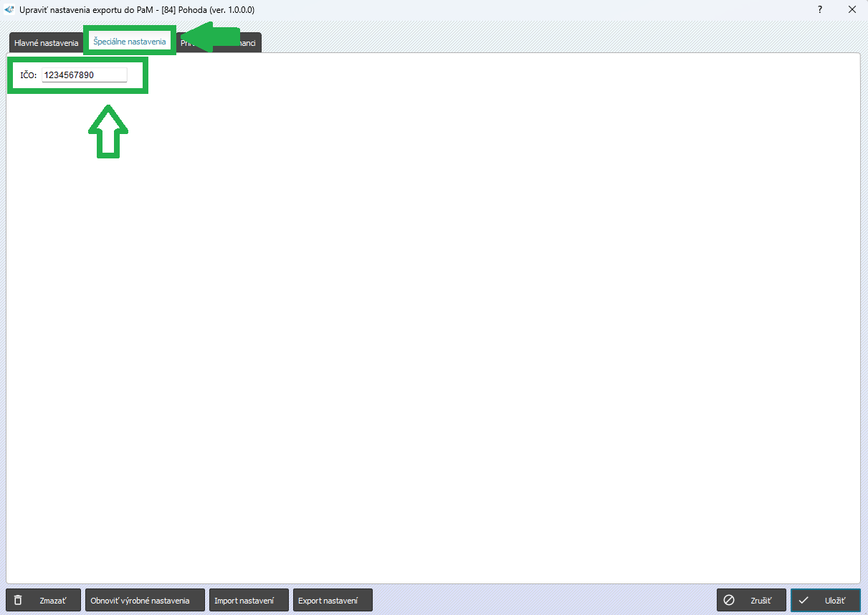Switch to the Hlavné nastavenia tab

click(47, 43)
